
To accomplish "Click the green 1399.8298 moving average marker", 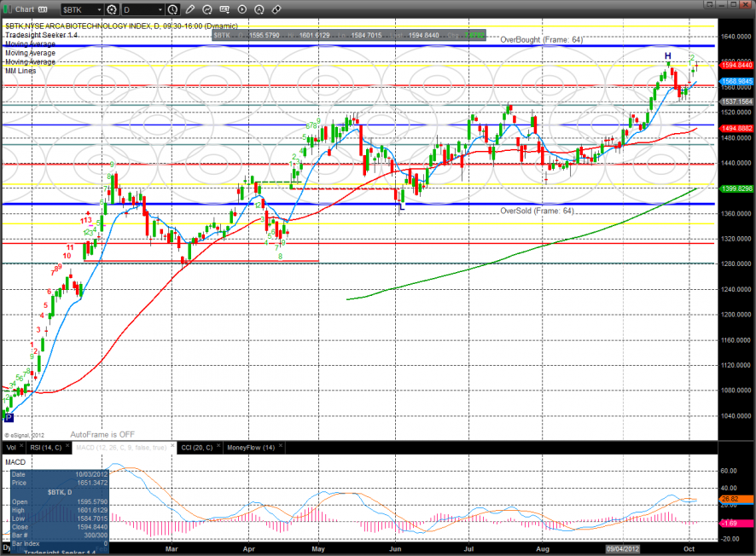I will coord(736,188).
